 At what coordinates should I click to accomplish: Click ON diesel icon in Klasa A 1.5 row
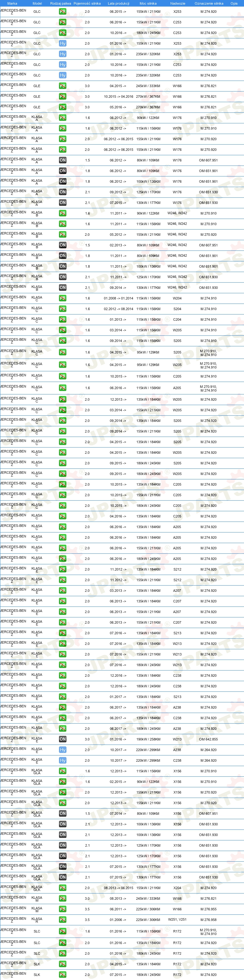click(63, 160)
